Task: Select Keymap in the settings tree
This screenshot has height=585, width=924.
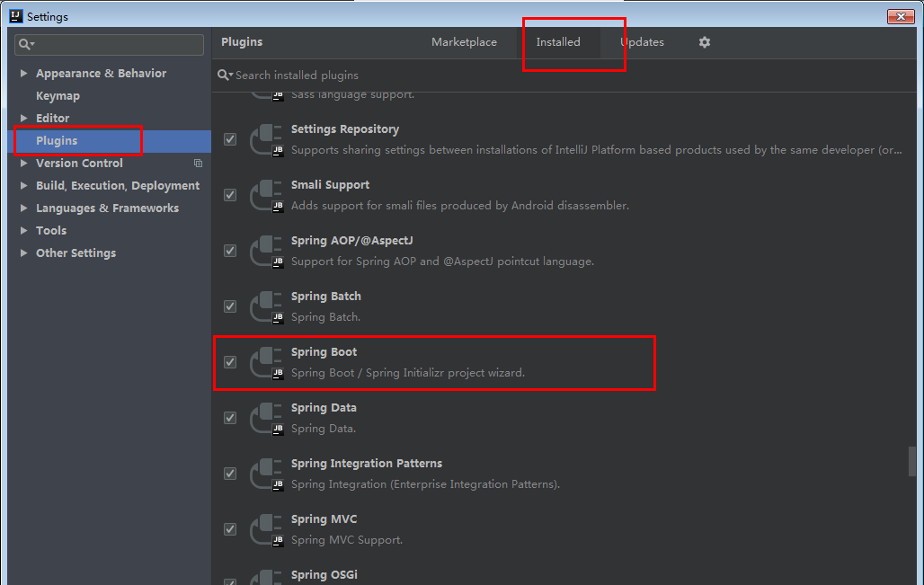Action: (x=58, y=95)
